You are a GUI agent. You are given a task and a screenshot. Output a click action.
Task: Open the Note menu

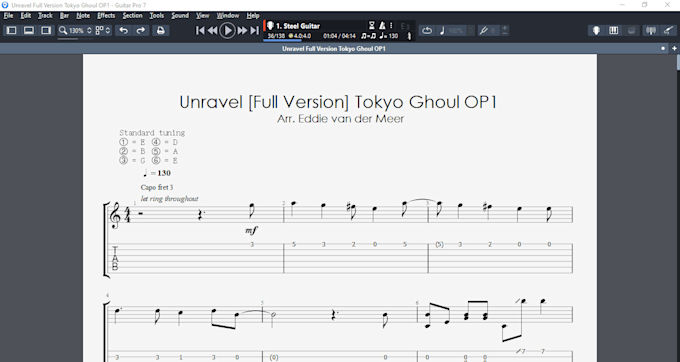point(83,16)
